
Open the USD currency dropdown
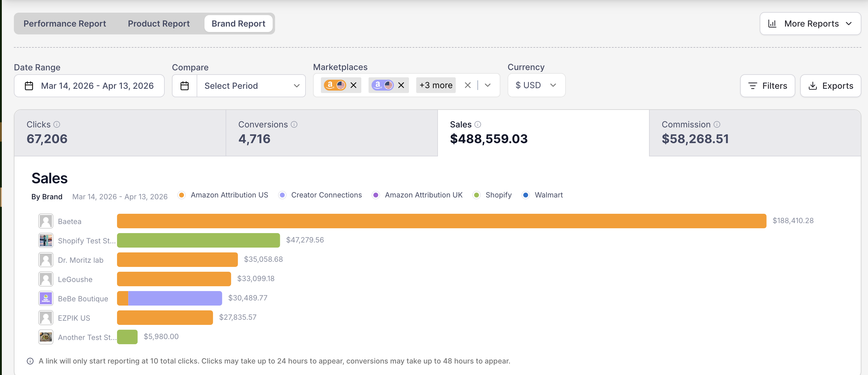pos(536,85)
